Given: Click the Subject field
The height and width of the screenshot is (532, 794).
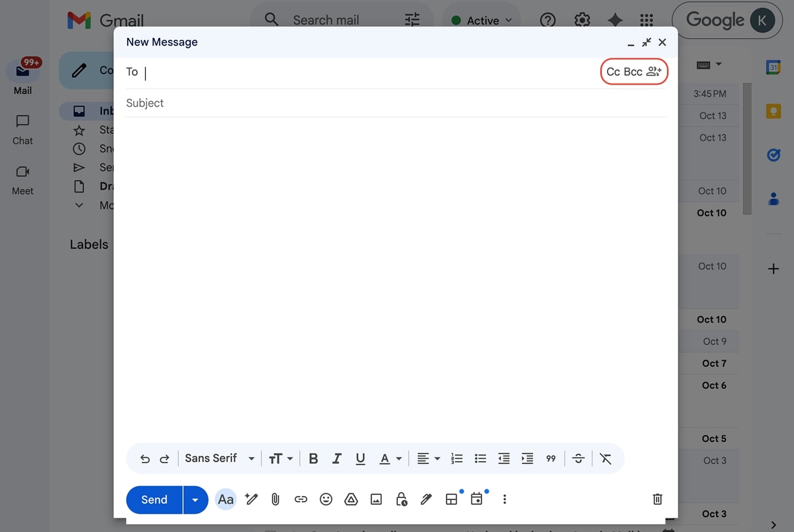Looking at the screenshot, I should [x=395, y=103].
